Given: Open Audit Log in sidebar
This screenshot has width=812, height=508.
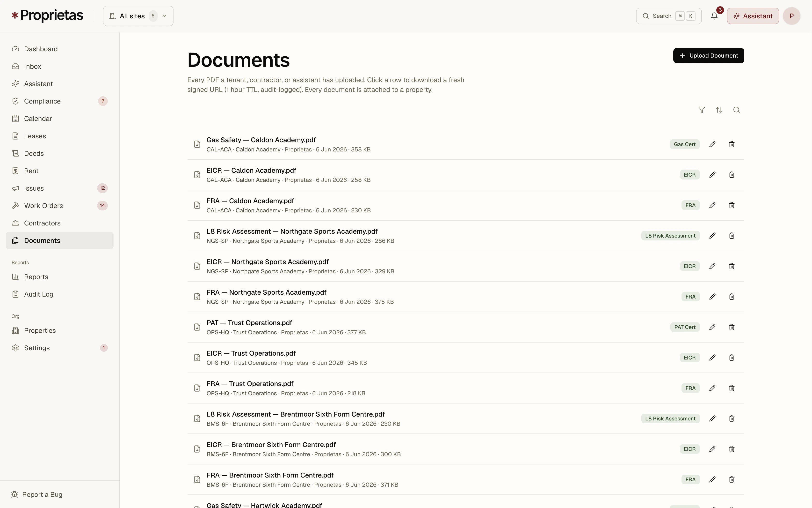Looking at the screenshot, I should click(x=60, y=294).
